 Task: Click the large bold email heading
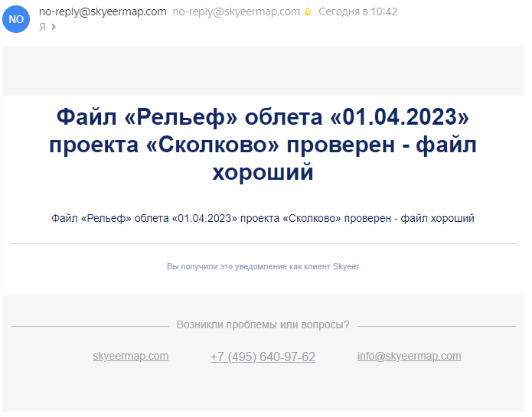[263, 145]
